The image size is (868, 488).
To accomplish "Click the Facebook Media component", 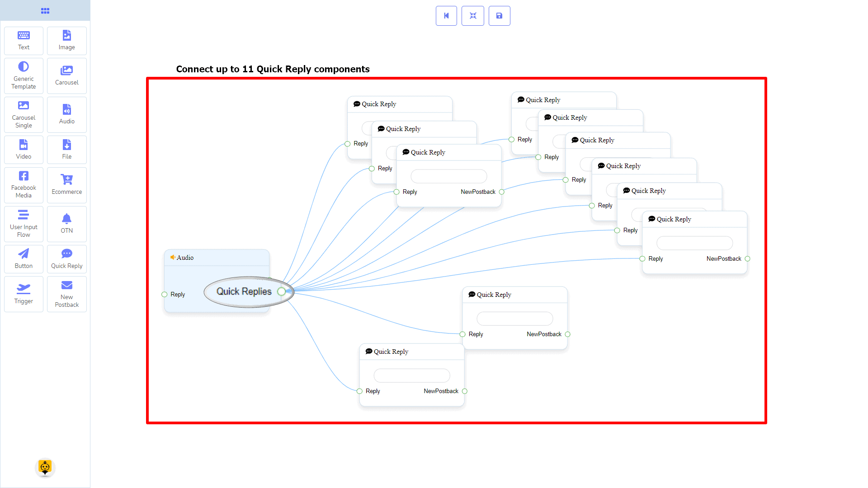I will tap(24, 185).
